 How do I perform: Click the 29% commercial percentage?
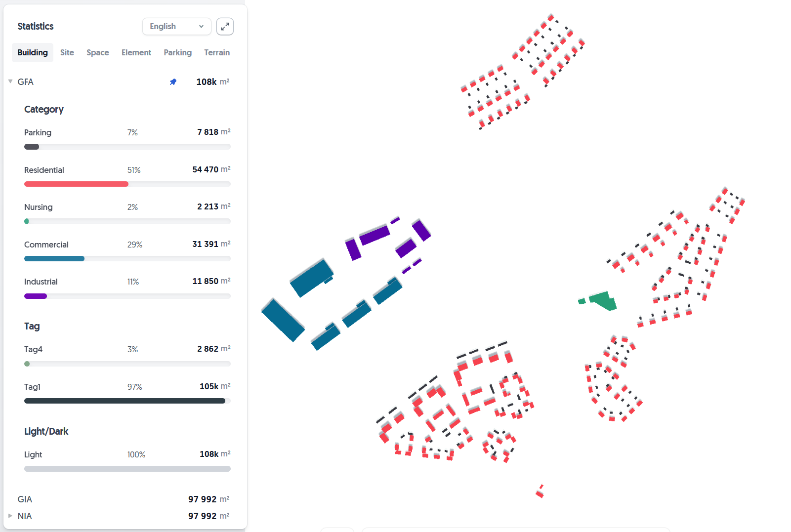[135, 245]
